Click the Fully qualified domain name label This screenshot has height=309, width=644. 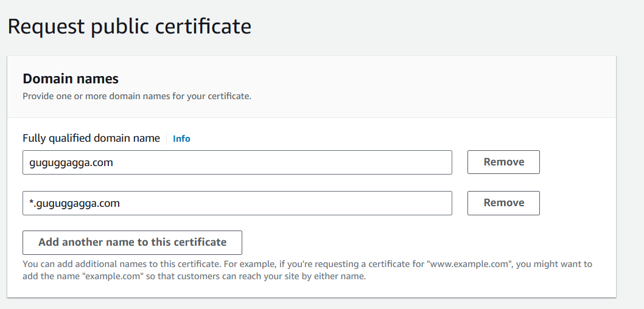point(91,138)
